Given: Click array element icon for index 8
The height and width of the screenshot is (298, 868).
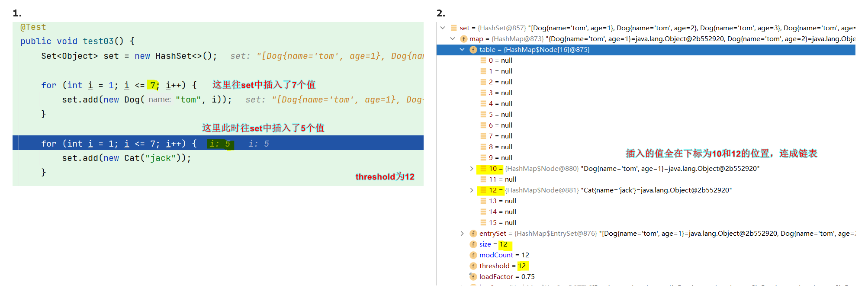Looking at the screenshot, I should pyautogui.click(x=483, y=147).
